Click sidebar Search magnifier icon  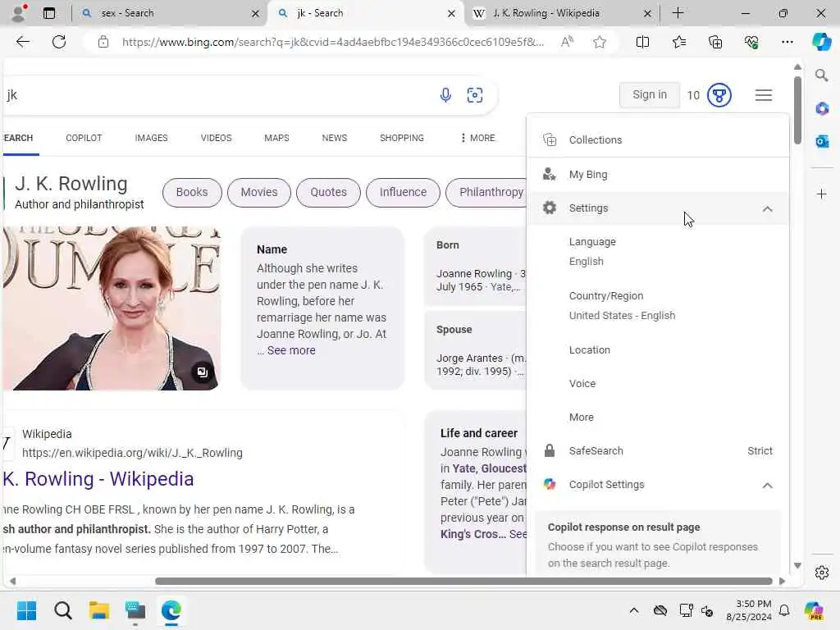click(x=821, y=75)
